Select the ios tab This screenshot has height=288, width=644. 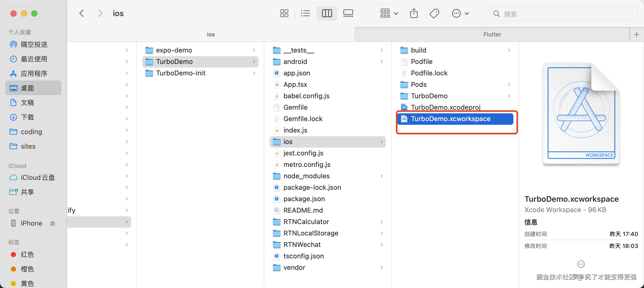click(211, 34)
